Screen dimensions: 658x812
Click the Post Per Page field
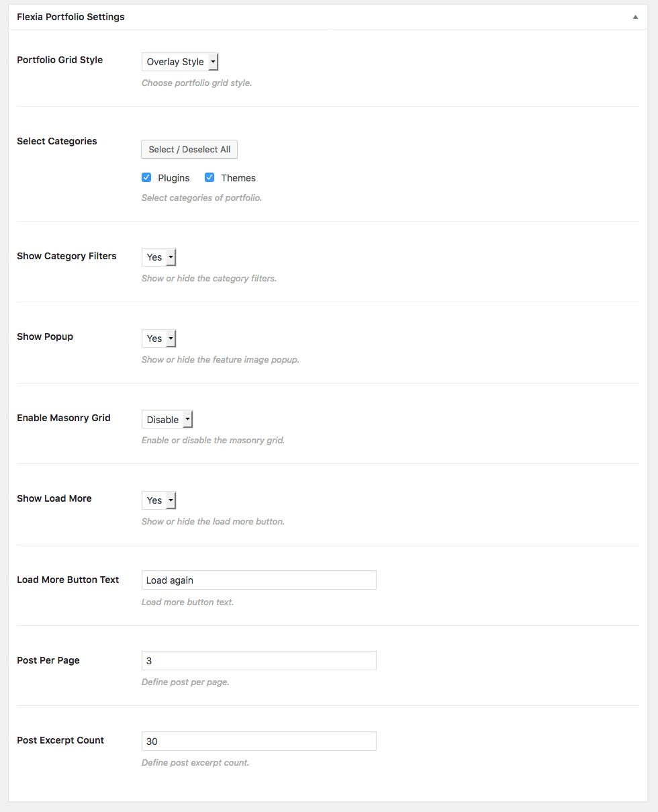point(259,661)
